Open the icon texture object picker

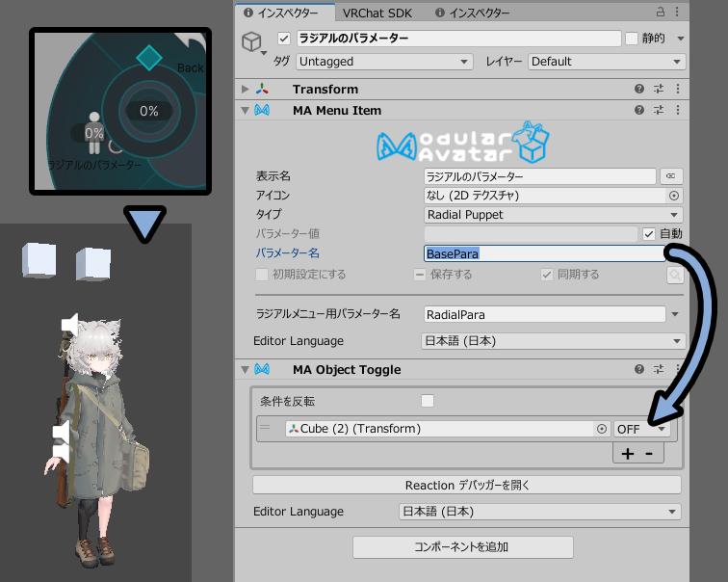[674, 196]
